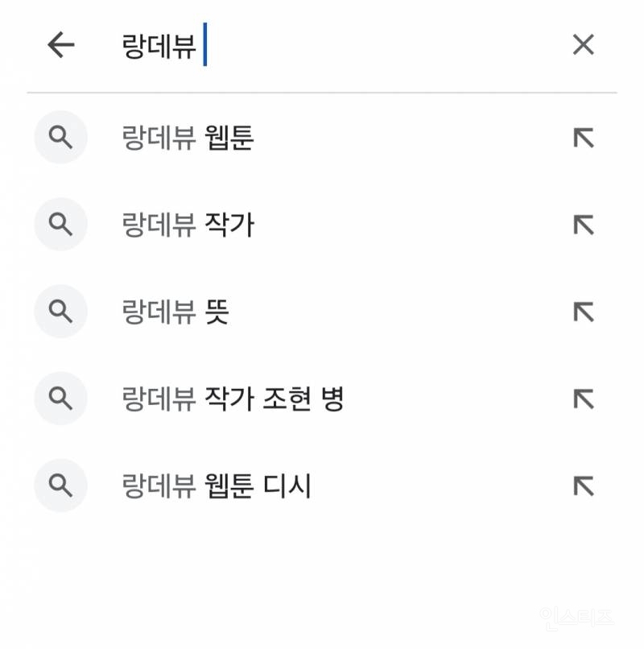Click inside the search input field
The width and height of the screenshot is (644, 649).
point(322,45)
